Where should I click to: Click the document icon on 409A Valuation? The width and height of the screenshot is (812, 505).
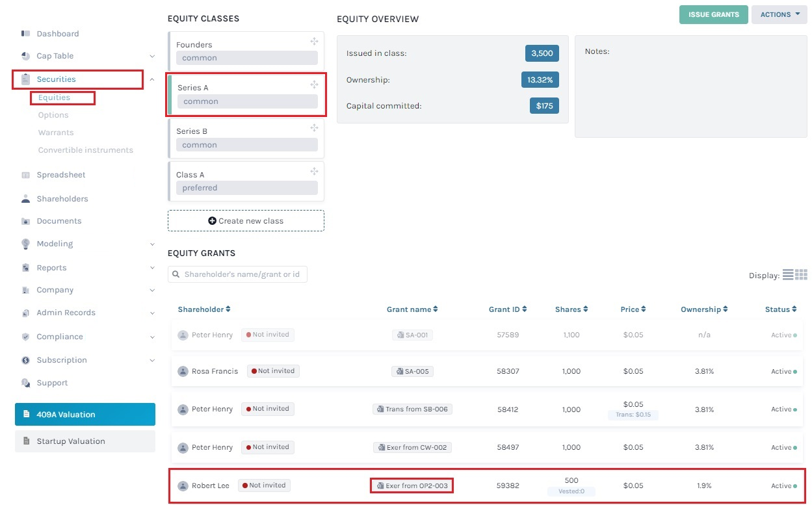(26, 414)
